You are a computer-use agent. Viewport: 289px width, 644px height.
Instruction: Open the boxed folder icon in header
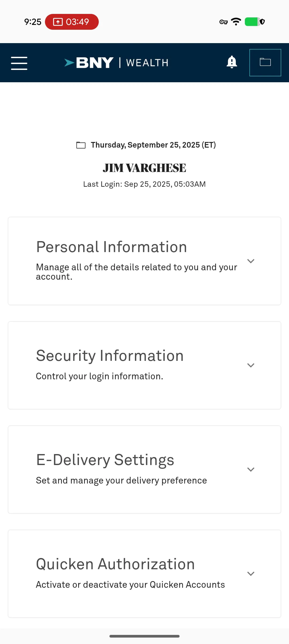point(265,62)
